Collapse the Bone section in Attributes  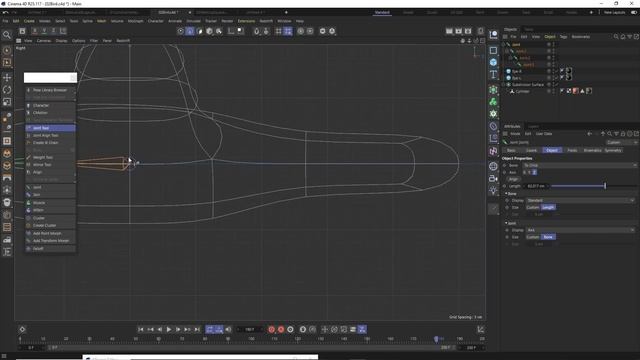(x=507, y=193)
